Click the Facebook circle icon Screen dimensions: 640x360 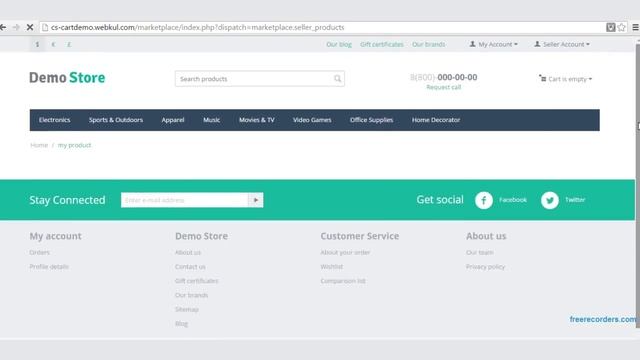coord(484,200)
